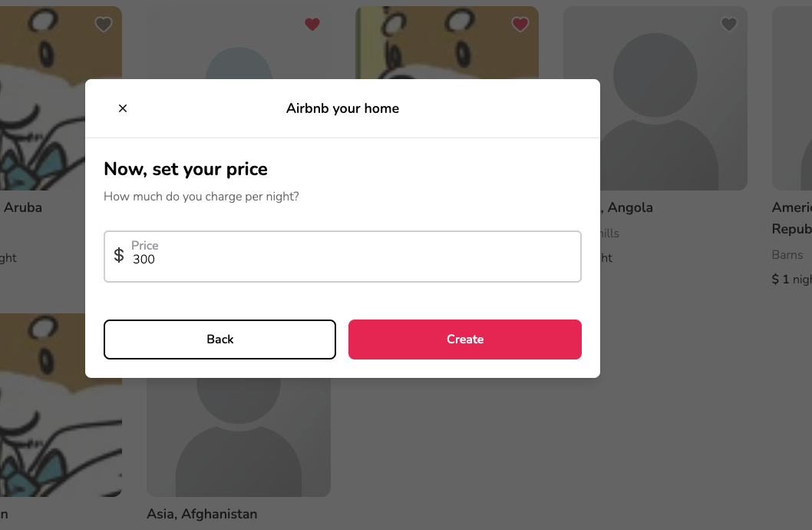Image resolution: width=812 pixels, height=530 pixels.
Task: Click the Barns category label
Action: tap(787, 255)
